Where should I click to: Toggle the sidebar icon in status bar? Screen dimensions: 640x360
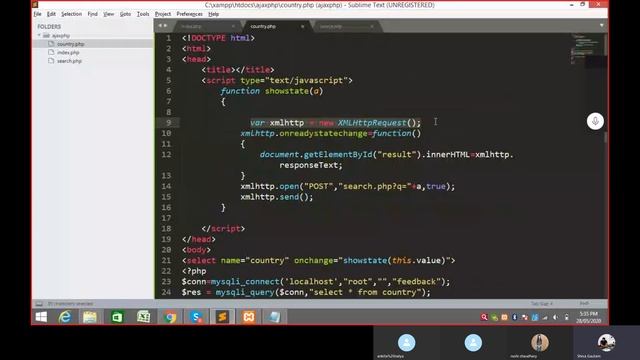[39, 304]
